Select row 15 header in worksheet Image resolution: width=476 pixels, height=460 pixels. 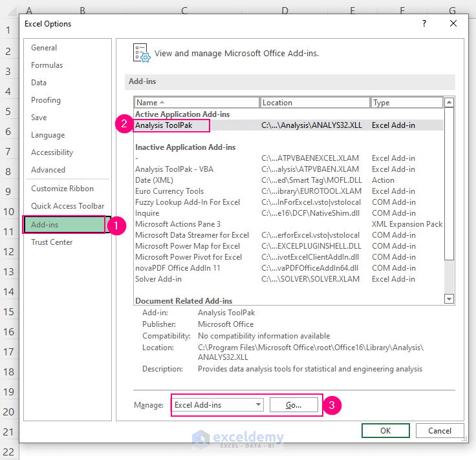tap(8, 311)
